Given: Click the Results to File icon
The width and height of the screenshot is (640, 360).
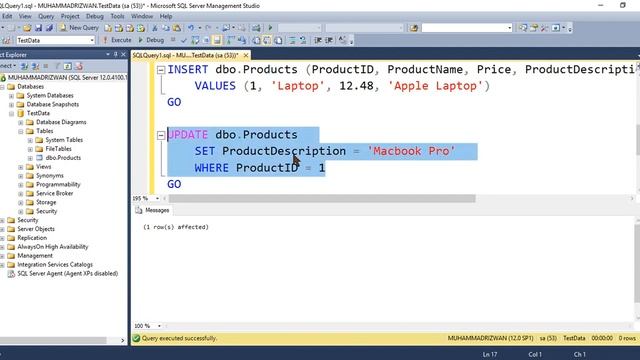Looking at the screenshot, I should [x=278, y=40].
